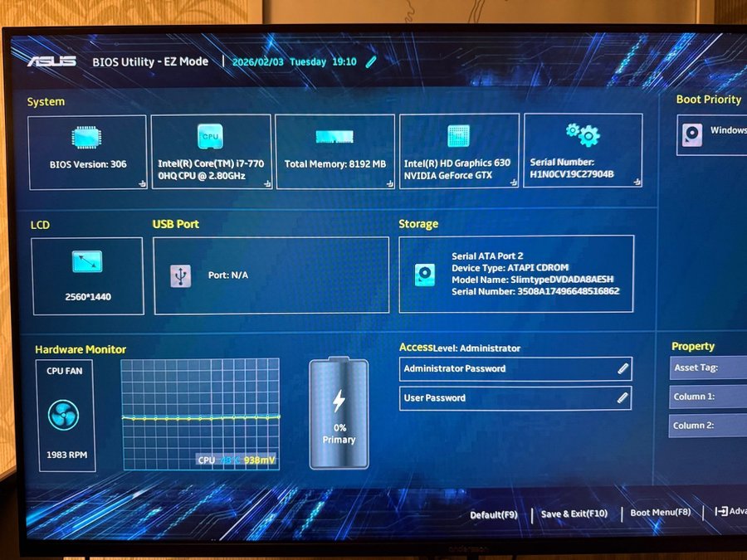Screen dimensions: 747x560
Task: Click the Serial Number gears icon
Action: point(583,134)
